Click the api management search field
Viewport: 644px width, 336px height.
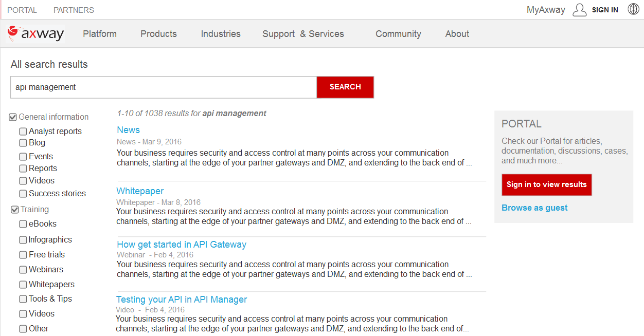[164, 87]
